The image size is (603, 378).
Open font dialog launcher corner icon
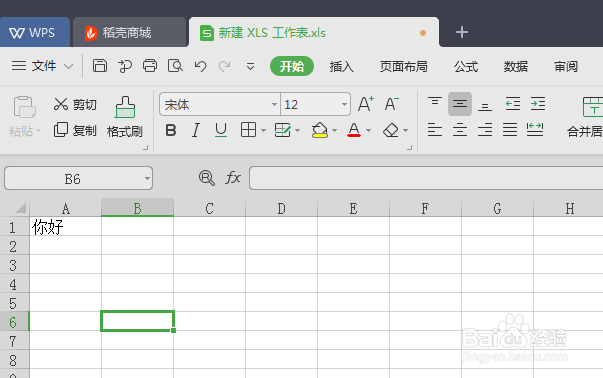click(x=409, y=147)
